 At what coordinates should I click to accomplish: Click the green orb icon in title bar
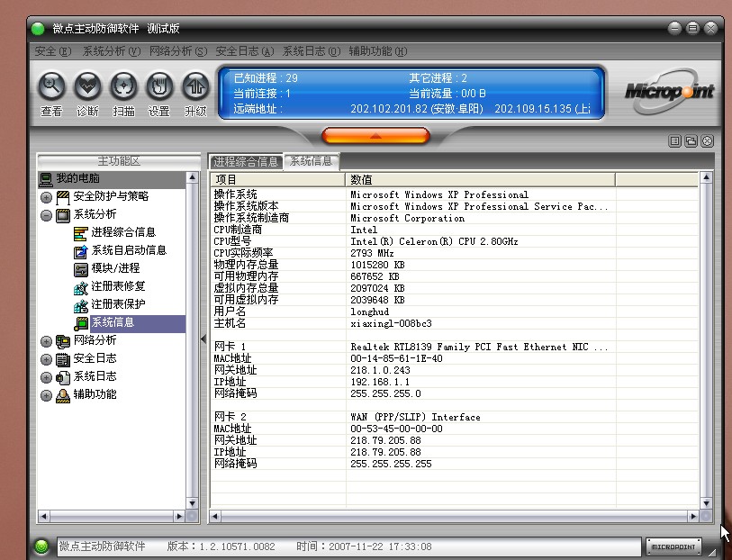[38, 29]
